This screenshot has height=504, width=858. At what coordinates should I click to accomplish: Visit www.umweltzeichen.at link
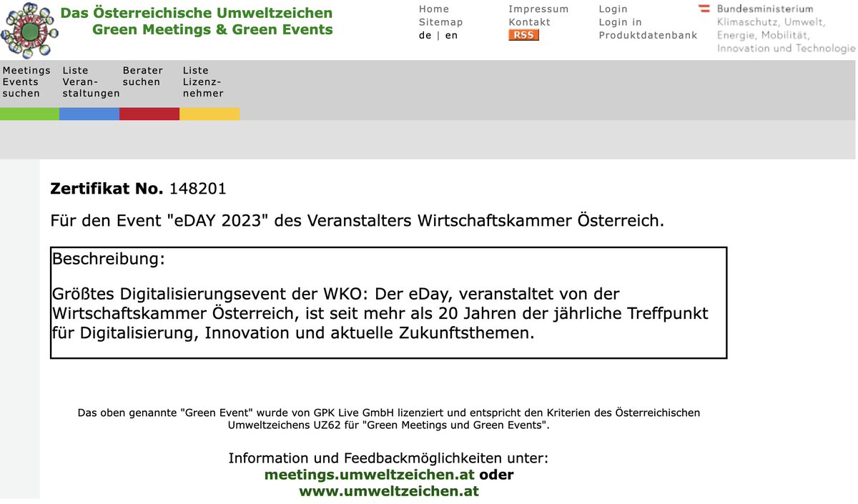pyautogui.click(x=389, y=491)
